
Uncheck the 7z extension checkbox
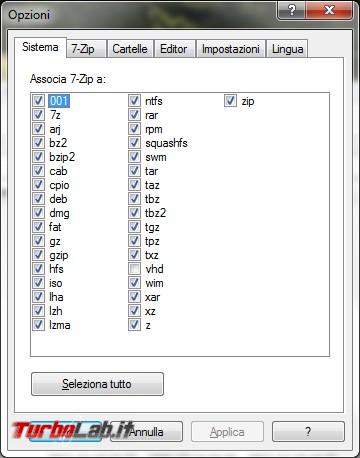pos(38,115)
